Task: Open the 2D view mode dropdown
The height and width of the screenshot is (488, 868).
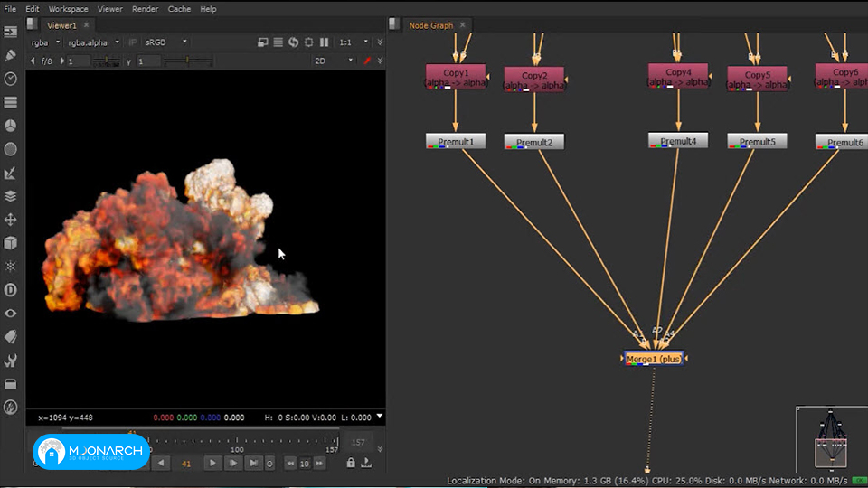Action: point(334,61)
